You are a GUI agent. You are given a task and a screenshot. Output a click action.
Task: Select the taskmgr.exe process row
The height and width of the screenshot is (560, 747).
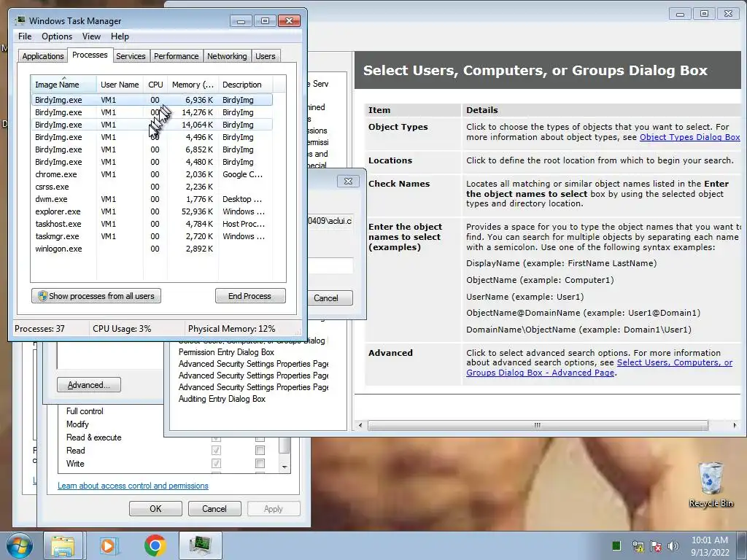152,236
